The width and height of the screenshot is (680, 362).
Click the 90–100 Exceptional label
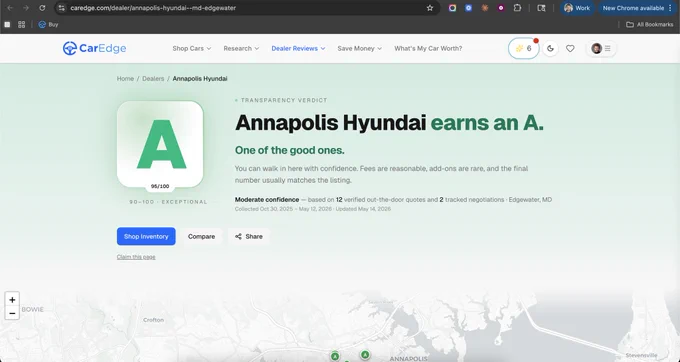point(168,202)
